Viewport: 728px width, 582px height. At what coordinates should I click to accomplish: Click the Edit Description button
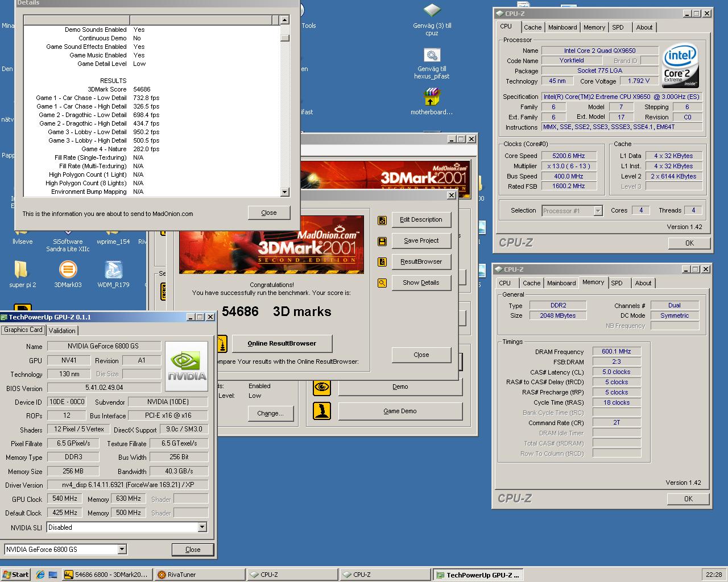(421, 219)
